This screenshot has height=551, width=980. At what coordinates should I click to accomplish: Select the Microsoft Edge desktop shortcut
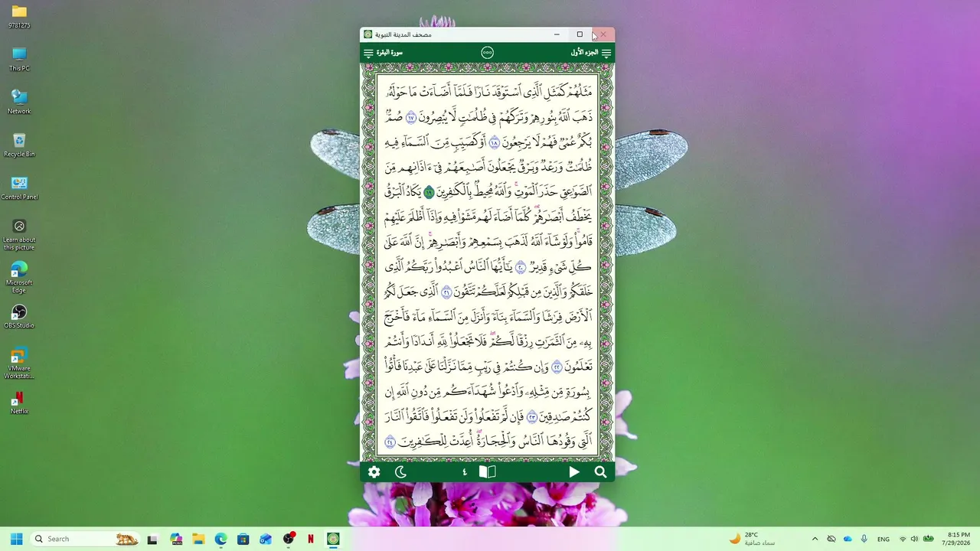click(x=19, y=277)
